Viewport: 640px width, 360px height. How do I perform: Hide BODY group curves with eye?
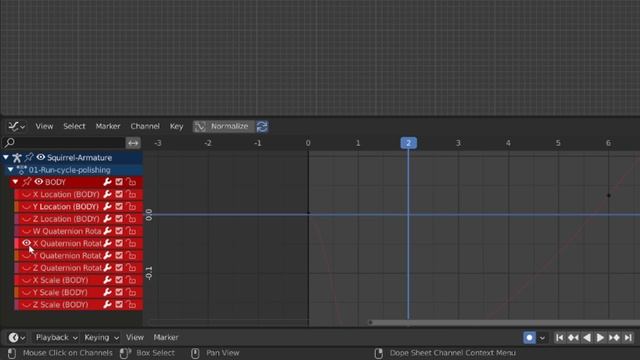click(x=39, y=182)
